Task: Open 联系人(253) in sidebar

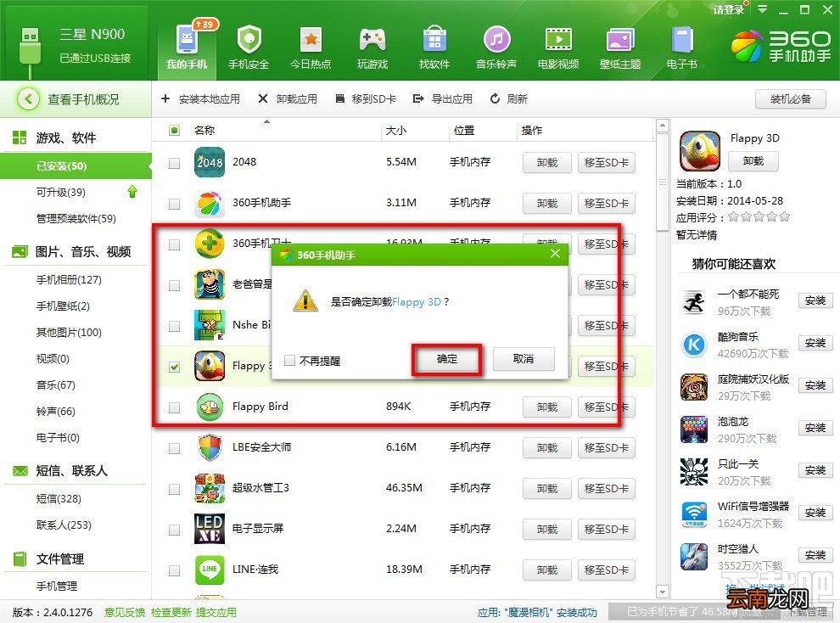Action: pos(64,525)
